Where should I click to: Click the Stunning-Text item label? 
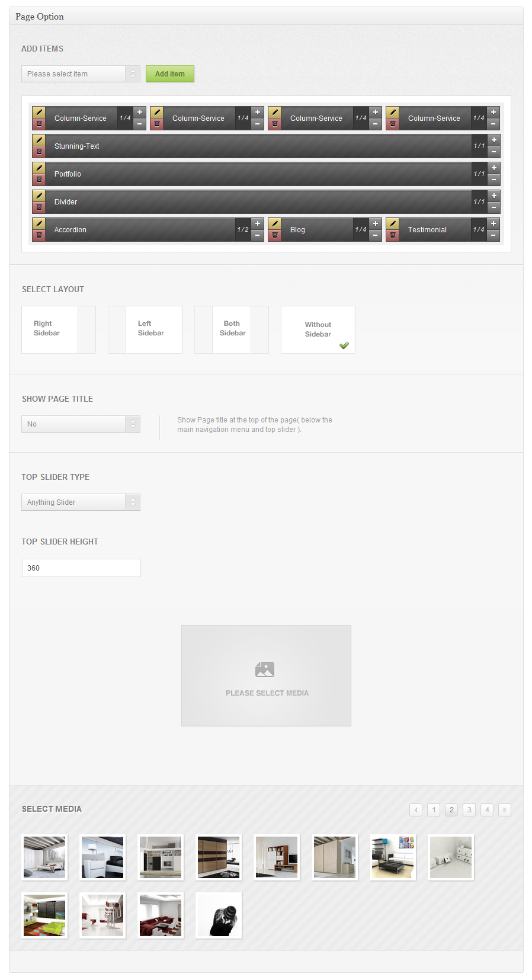coord(77,146)
